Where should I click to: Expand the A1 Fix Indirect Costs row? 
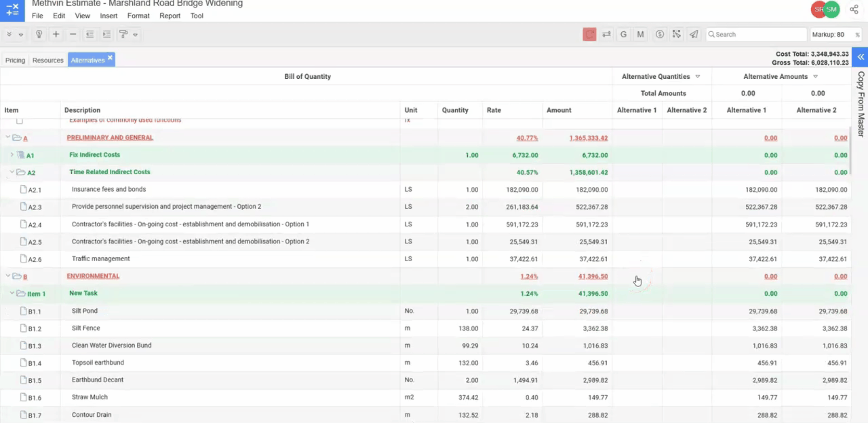[x=12, y=155]
